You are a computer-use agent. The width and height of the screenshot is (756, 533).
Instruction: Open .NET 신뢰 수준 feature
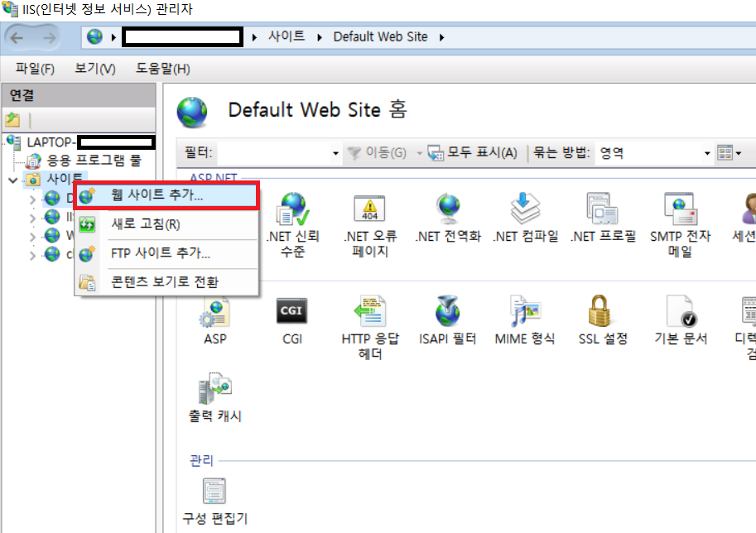(x=292, y=224)
